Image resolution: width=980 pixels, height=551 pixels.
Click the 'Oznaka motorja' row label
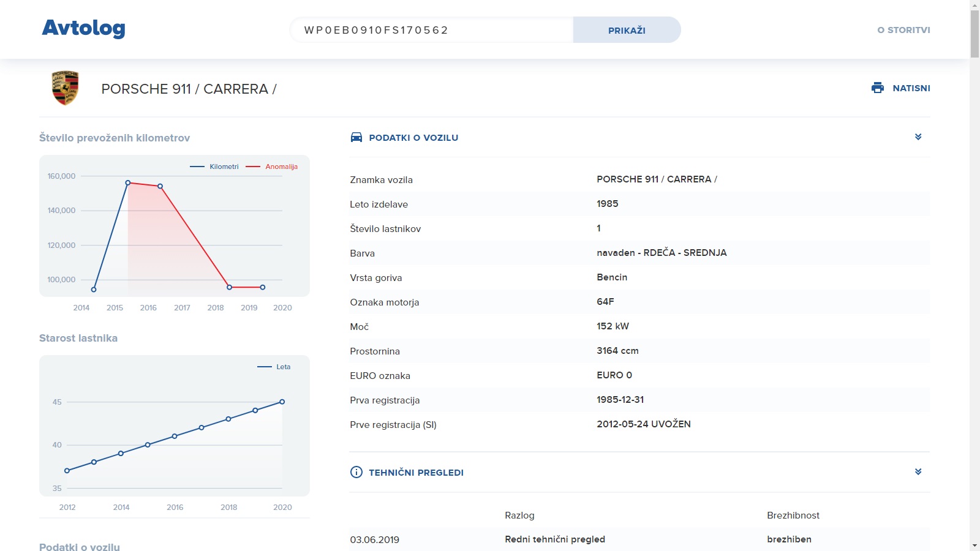click(385, 302)
